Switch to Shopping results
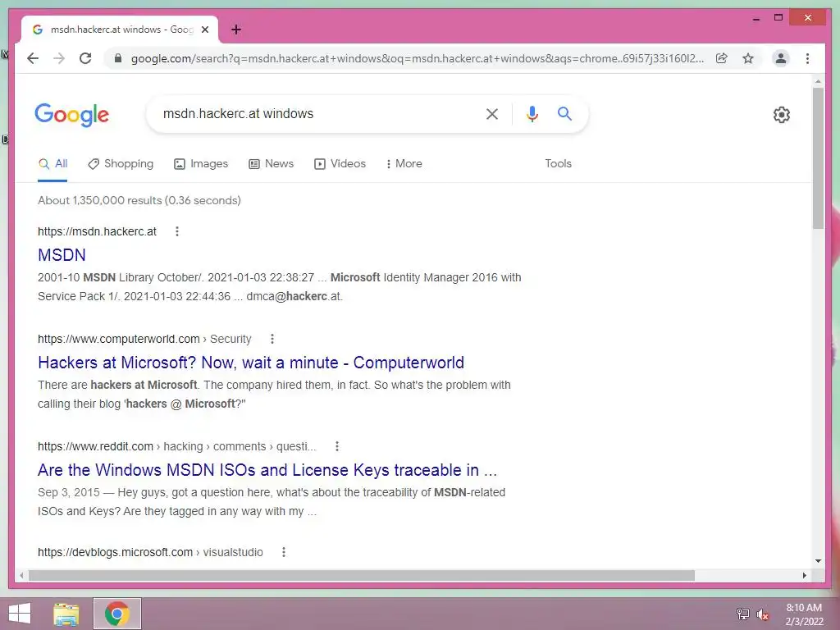This screenshot has height=630, width=840. click(121, 164)
